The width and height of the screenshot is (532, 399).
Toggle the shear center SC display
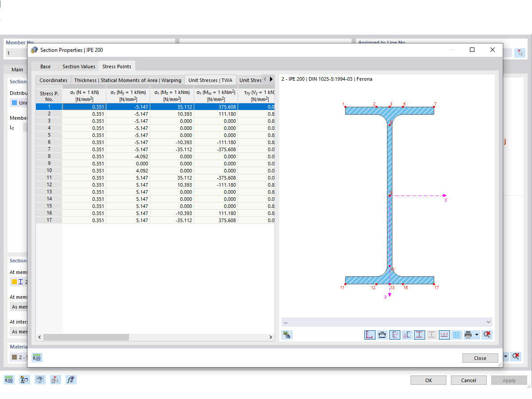click(x=407, y=335)
